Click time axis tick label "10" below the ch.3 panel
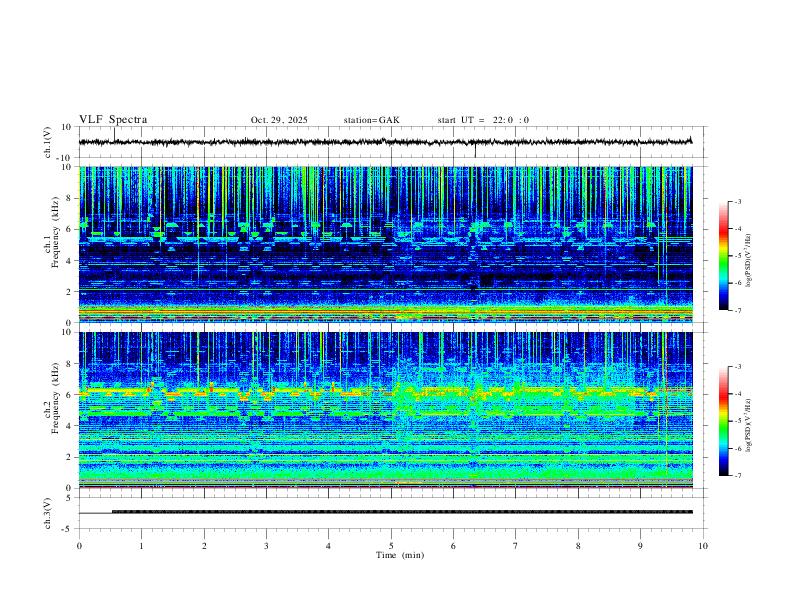 [703, 546]
